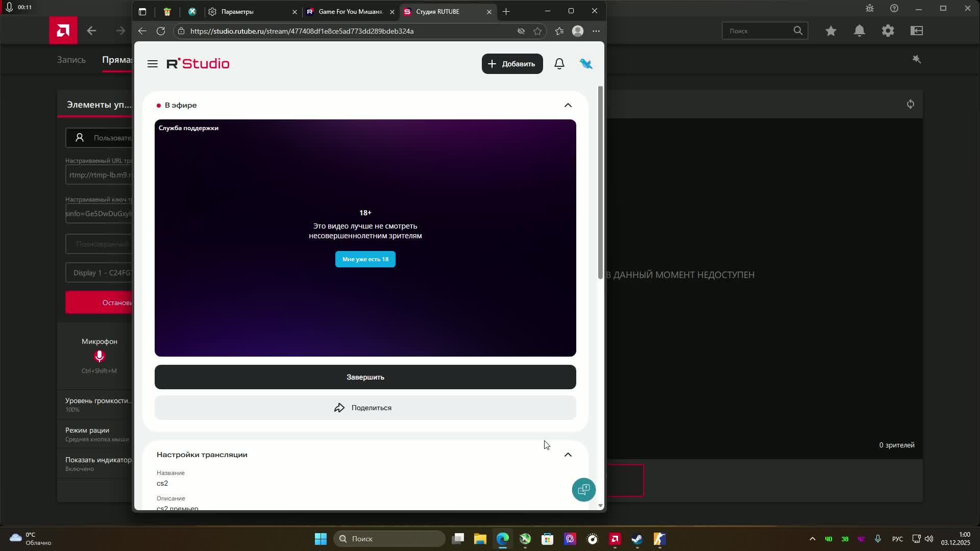Open the 'Запись' tab in AMD Software

coord(71,60)
